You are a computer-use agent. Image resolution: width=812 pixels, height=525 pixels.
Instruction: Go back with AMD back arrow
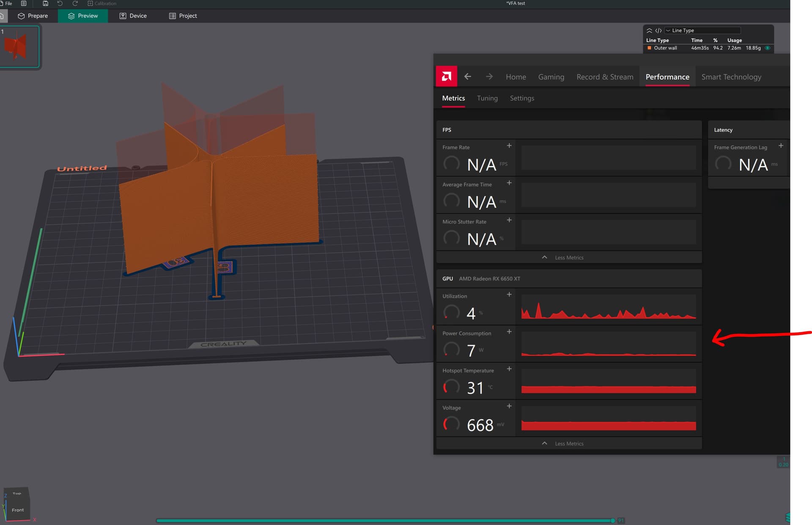[x=467, y=77]
